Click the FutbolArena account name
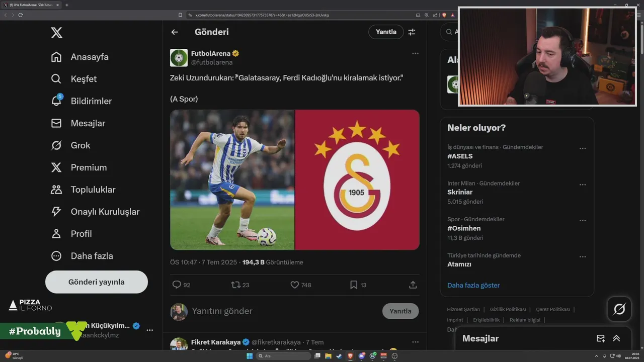The width and height of the screenshot is (644, 362). tap(211, 53)
